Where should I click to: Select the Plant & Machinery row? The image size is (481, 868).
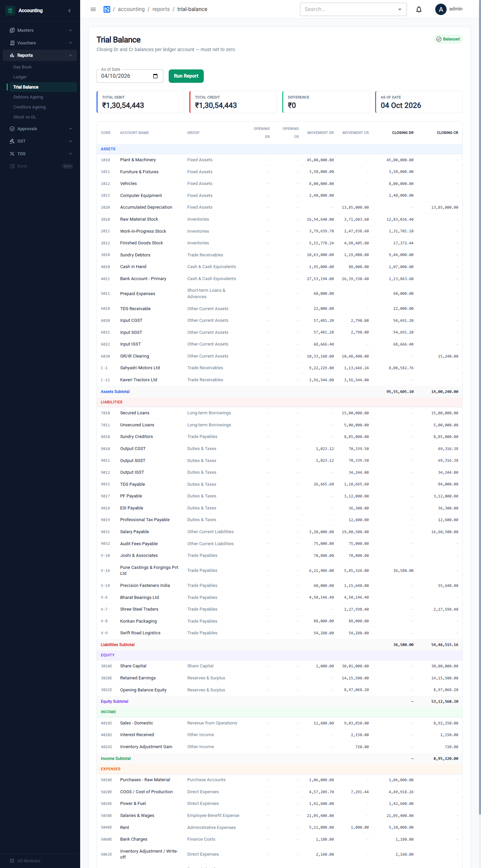(279, 160)
